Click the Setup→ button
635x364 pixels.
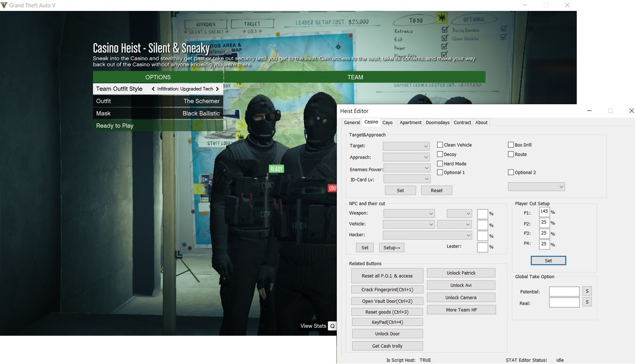tap(392, 247)
